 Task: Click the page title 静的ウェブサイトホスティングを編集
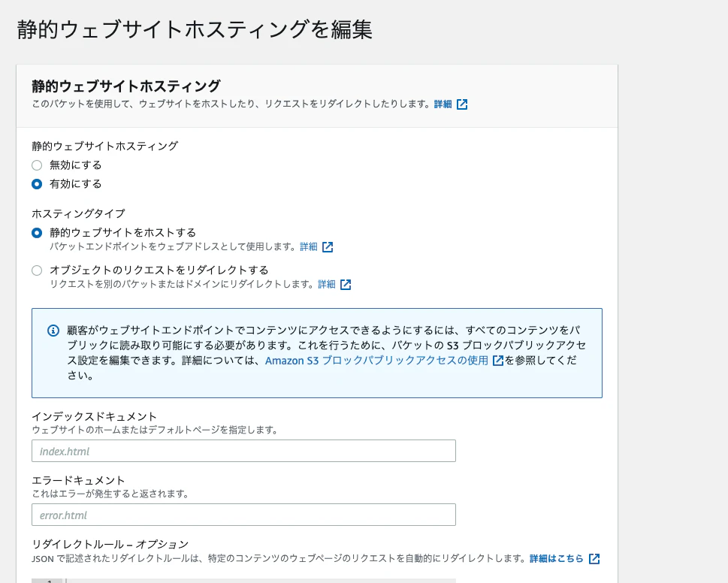[x=195, y=30]
